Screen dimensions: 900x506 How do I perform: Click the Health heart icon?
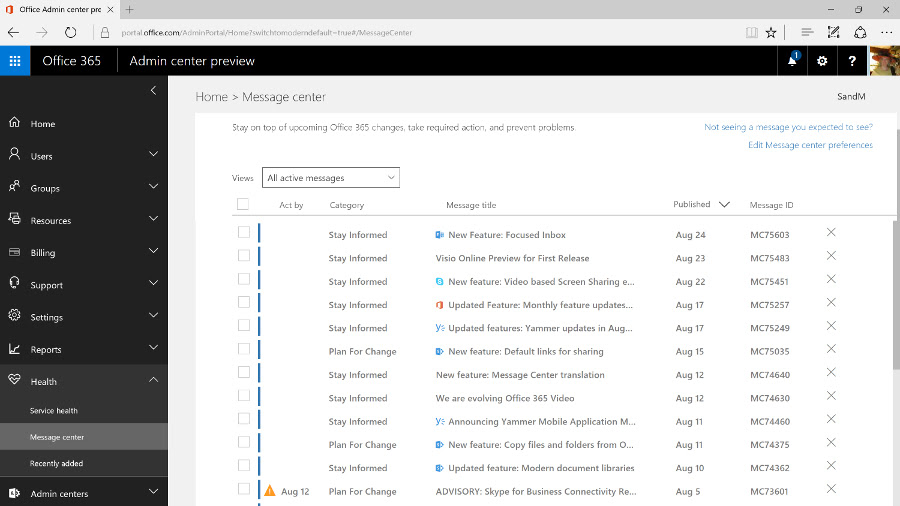14,380
